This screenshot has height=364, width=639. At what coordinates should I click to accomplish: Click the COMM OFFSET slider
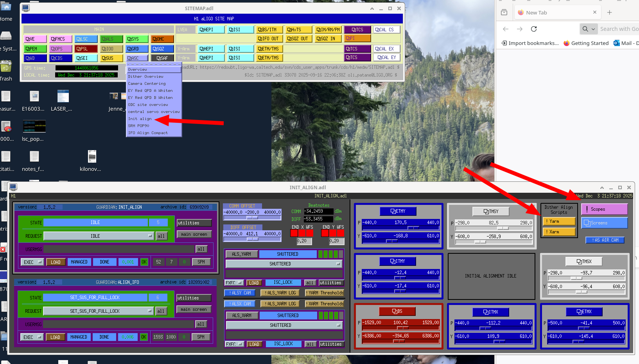click(x=252, y=218)
